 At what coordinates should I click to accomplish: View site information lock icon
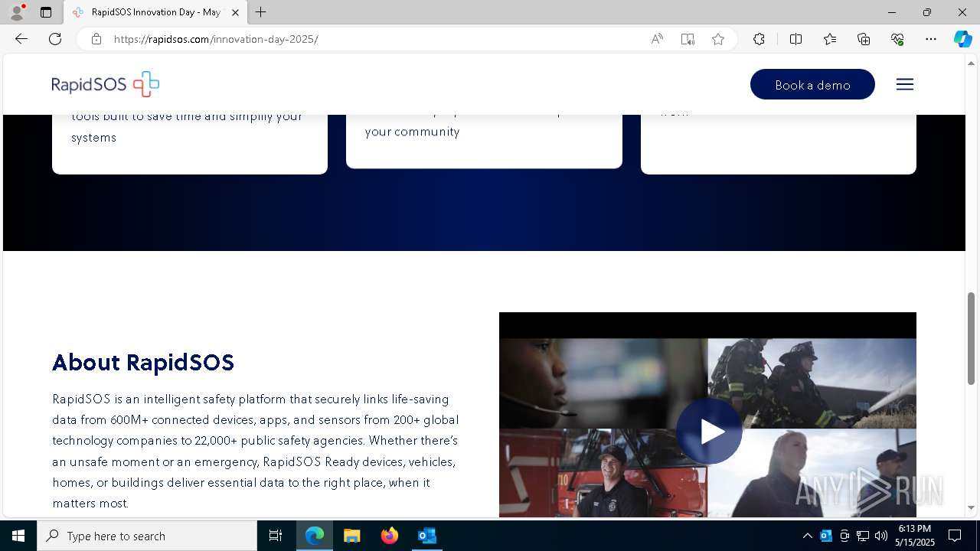96,39
